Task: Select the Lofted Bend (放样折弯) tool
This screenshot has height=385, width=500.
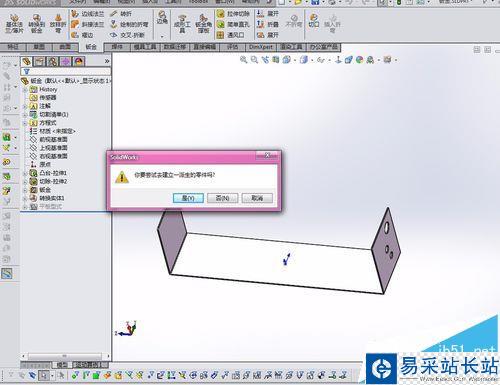Action: tap(58, 24)
